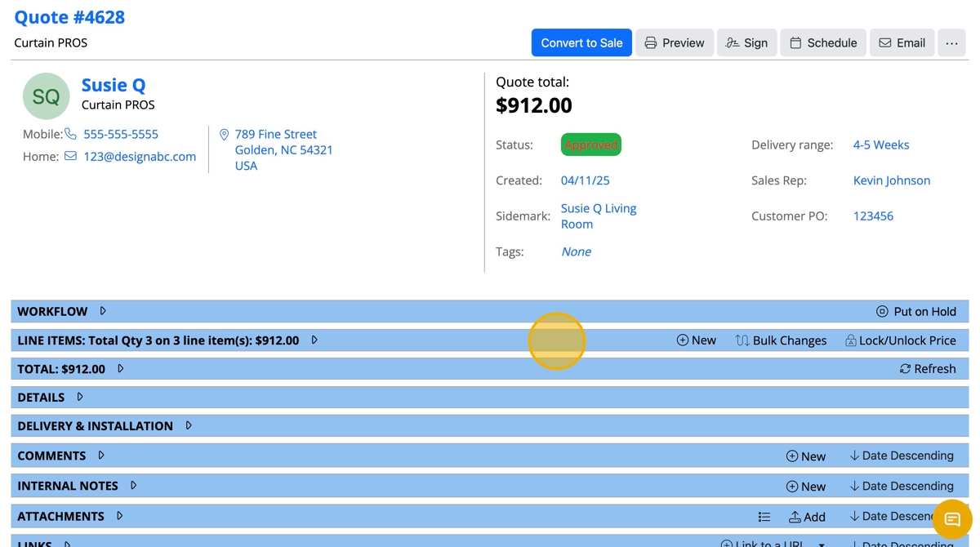This screenshot has height=547, width=980.
Task: Put the quote on hold
Action: 916,311
